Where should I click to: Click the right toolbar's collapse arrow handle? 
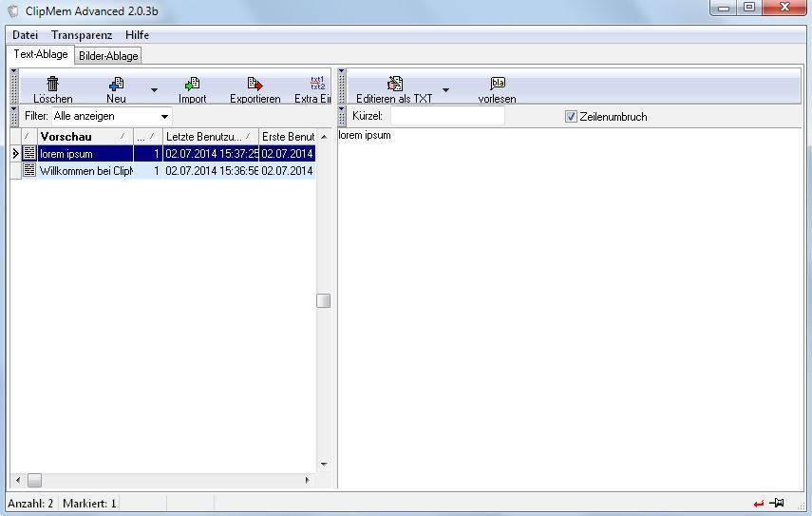coord(341,72)
